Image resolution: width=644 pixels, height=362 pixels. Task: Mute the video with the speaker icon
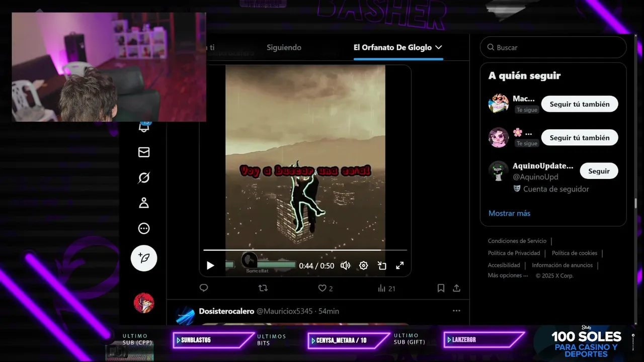[x=345, y=265]
